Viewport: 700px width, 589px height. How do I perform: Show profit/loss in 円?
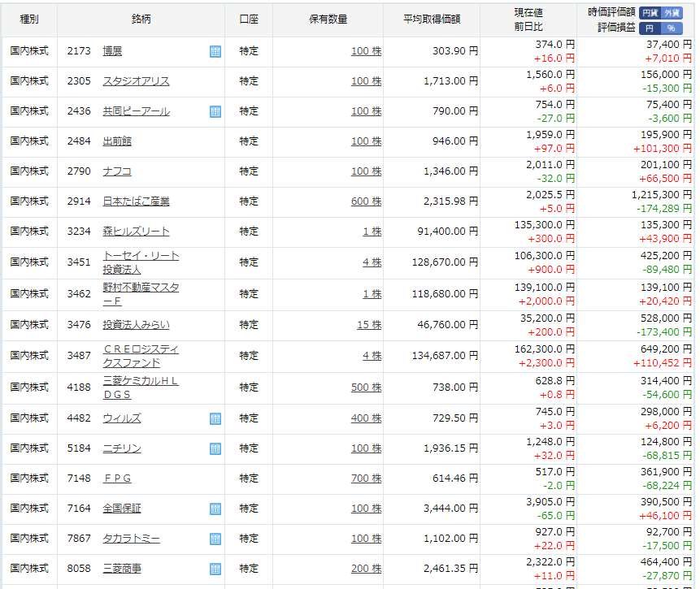point(650,28)
